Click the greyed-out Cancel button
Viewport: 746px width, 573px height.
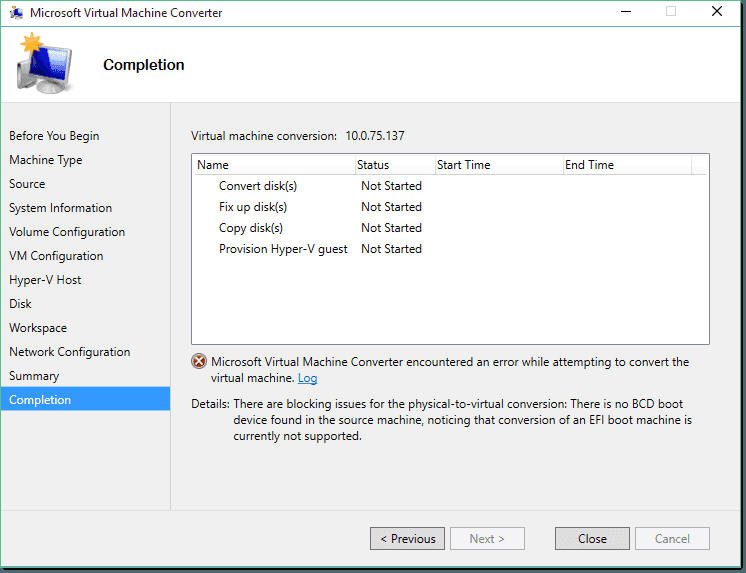point(672,538)
